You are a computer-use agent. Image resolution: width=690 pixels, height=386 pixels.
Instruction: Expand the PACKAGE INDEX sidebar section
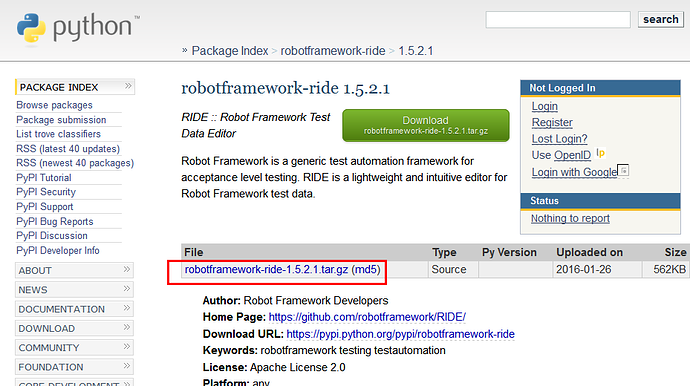[75, 87]
